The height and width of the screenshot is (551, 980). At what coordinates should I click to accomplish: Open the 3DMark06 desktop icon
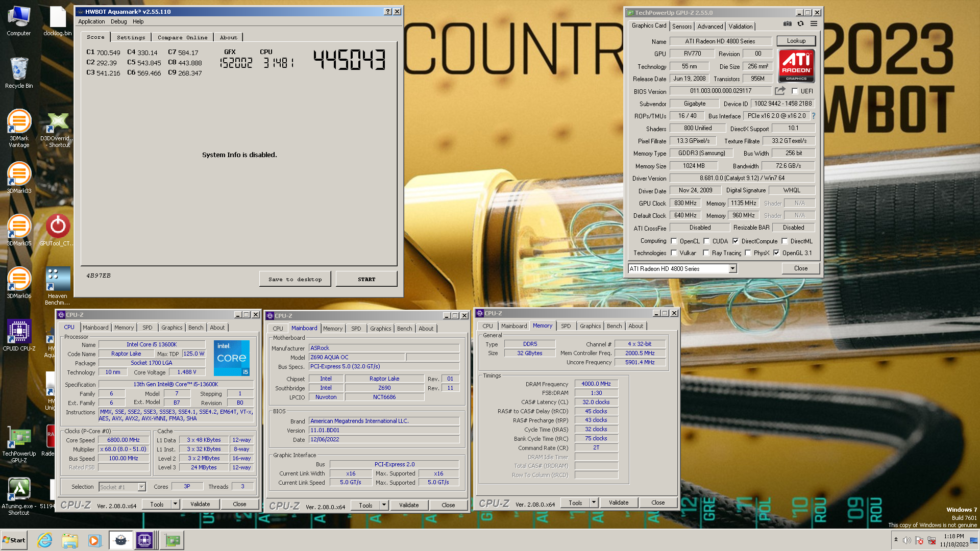19,283
